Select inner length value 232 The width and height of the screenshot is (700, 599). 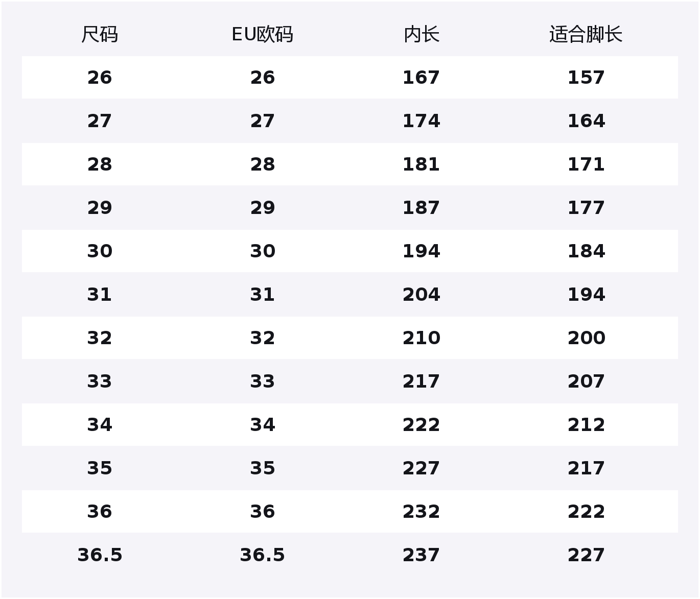pos(421,512)
